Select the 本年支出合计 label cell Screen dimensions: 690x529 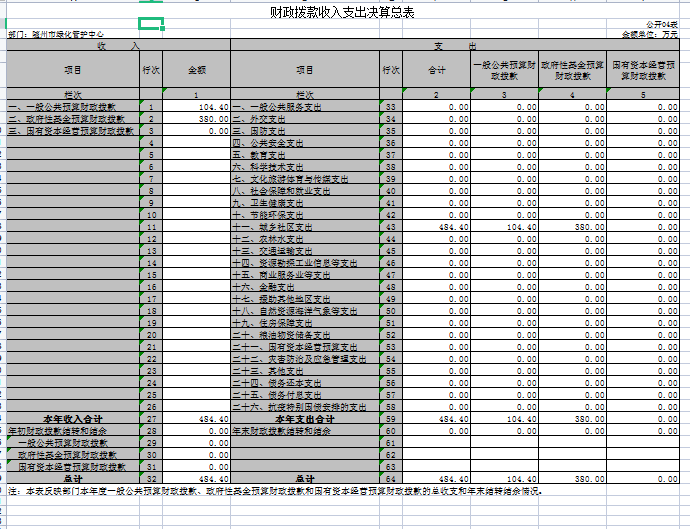click(305, 419)
